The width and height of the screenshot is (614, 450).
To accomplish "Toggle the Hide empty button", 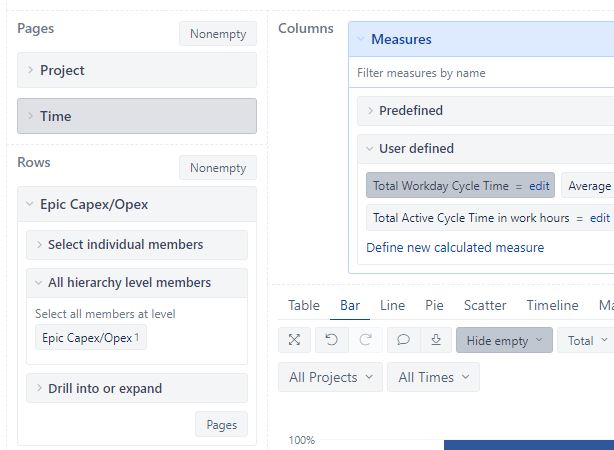I will [504, 340].
